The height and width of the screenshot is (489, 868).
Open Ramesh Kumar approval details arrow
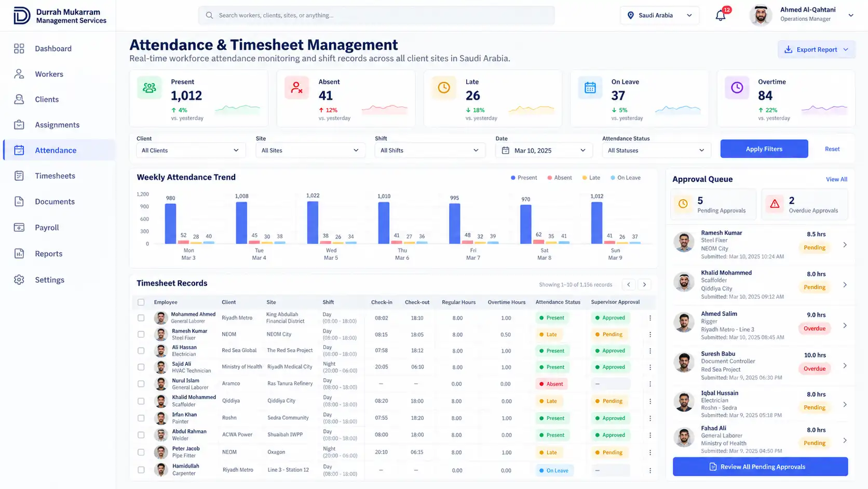tap(845, 245)
